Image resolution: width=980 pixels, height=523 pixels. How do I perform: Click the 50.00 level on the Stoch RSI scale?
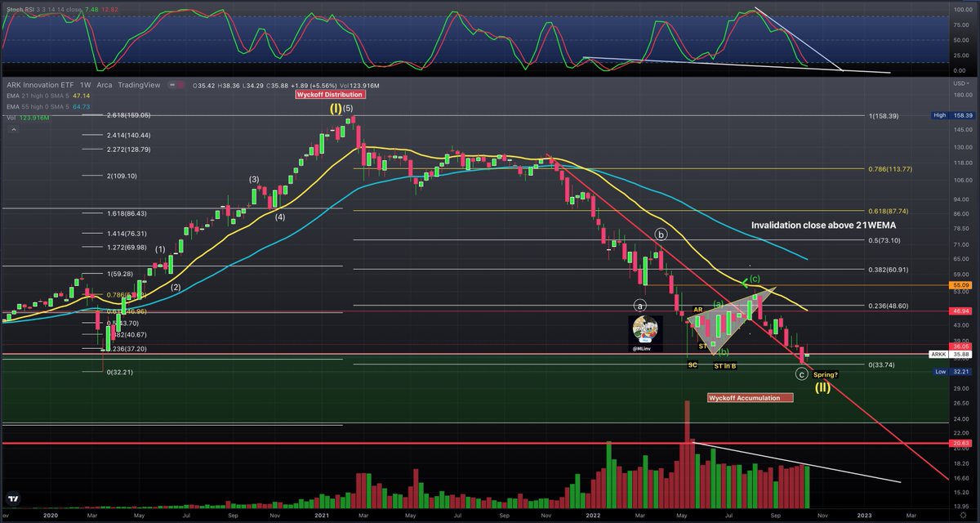coord(960,39)
